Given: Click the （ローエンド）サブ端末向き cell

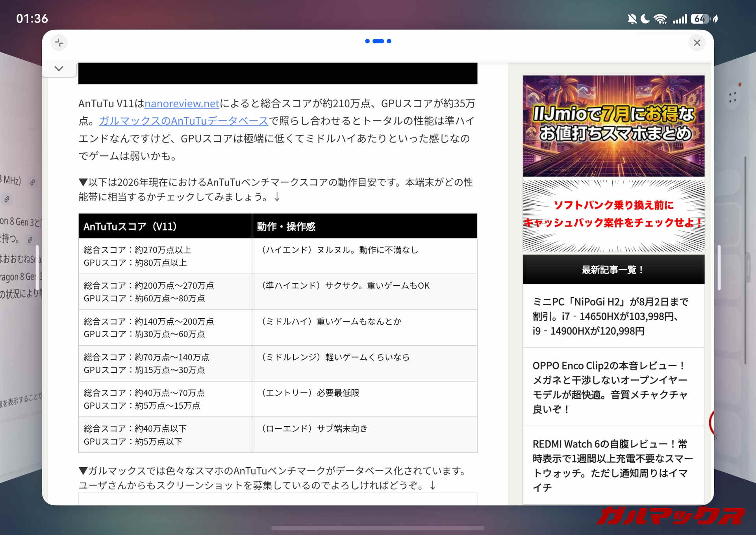Looking at the screenshot, I should point(365,435).
